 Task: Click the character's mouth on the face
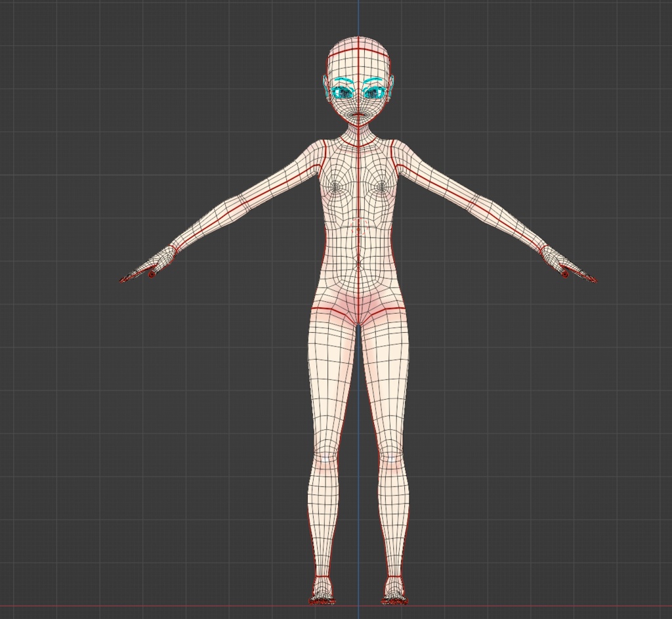click(358, 116)
